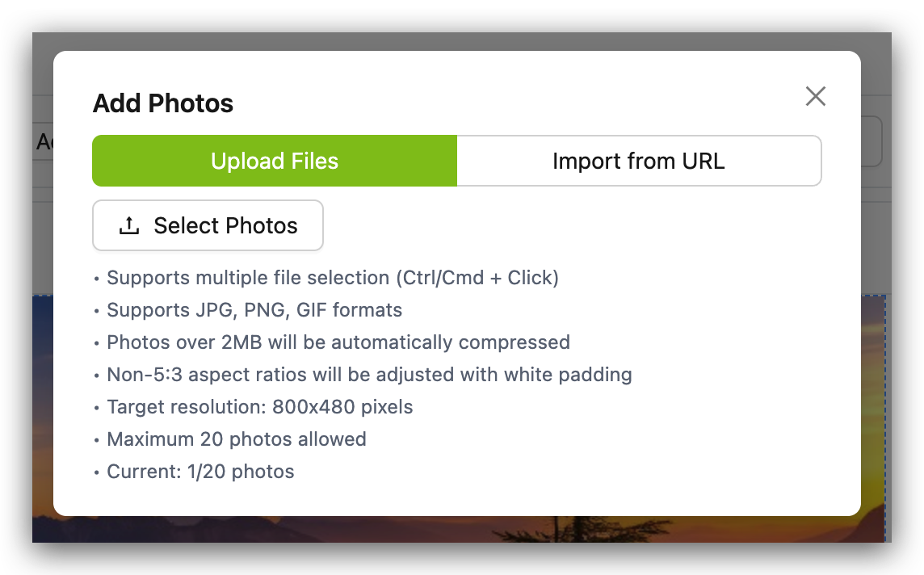Click the Add Photos dialog heading

163,103
